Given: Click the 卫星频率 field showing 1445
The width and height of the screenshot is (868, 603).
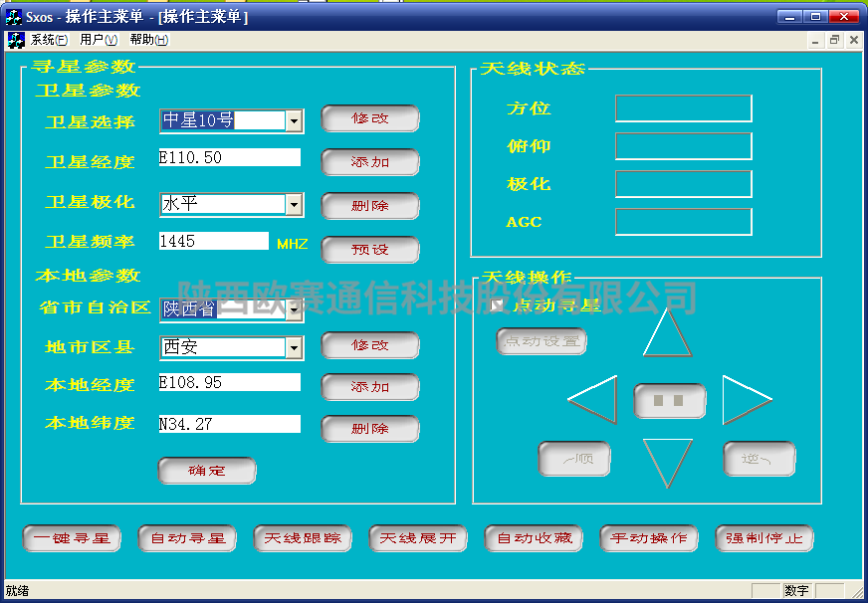Looking at the screenshot, I should (213, 241).
